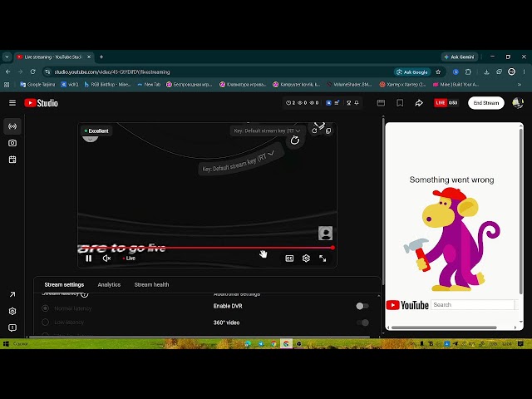532x399 pixels.
Task: Click the red LIVE badge in header
Action: click(440, 103)
